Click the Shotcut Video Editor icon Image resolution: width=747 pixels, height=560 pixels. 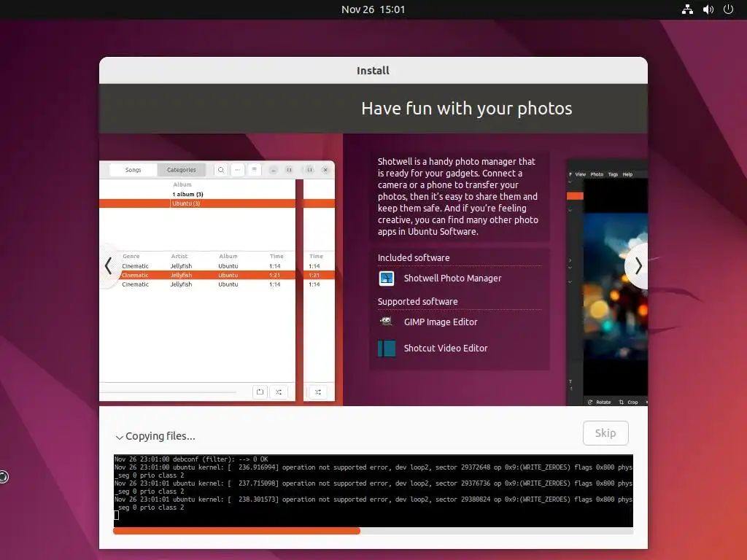pos(387,348)
